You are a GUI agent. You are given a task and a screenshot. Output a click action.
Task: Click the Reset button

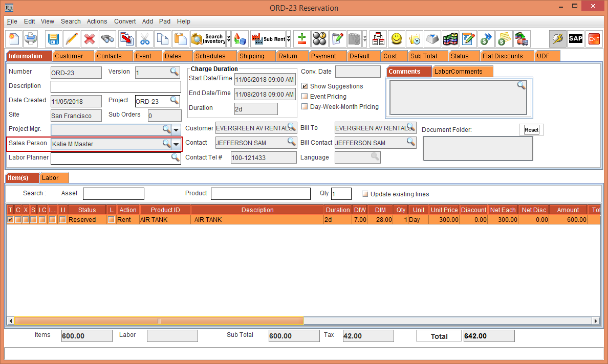click(x=531, y=130)
